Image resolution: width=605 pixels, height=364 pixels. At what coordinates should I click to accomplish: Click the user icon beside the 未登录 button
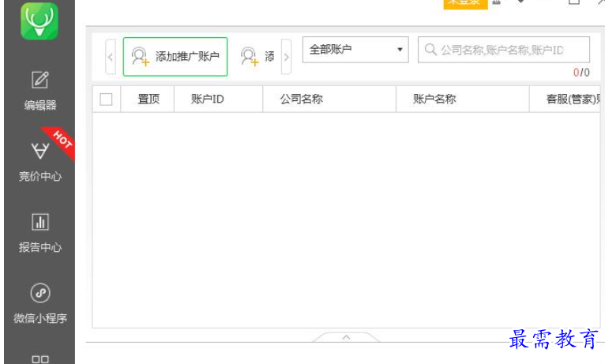[497, 2]
